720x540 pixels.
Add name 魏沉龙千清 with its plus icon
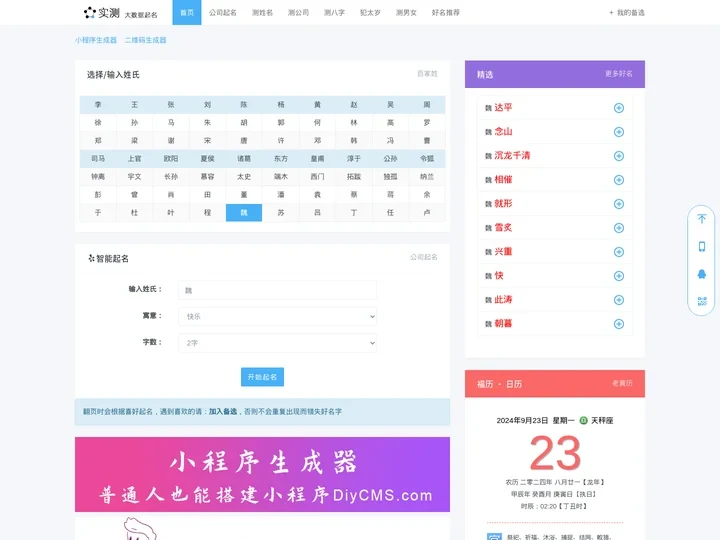tap(619, 156)
